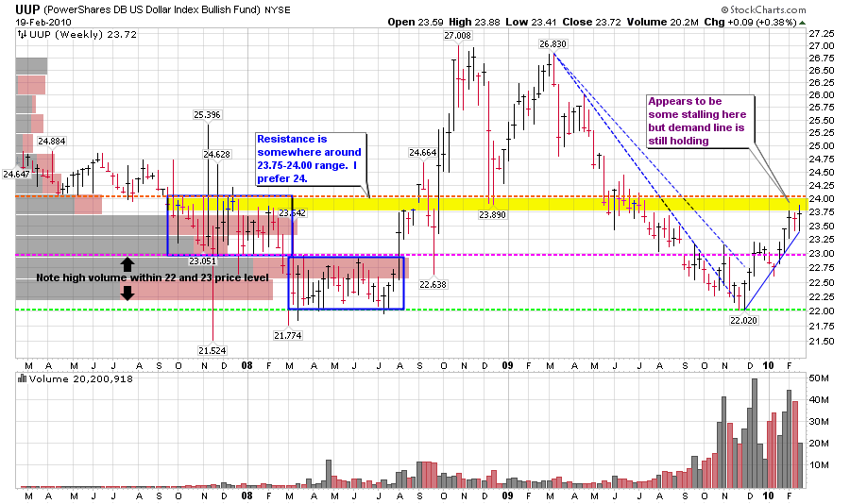Click the UUP ticker symbol in the title
The width and height of the screenshot is (850, 504).
tap(26, 9)
